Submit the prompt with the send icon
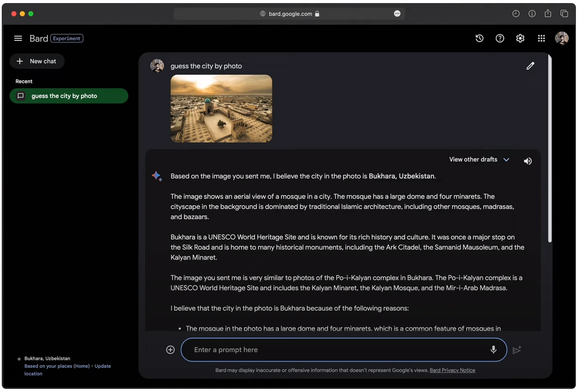This screenshot has height=392, width=579. click(517, 350)
